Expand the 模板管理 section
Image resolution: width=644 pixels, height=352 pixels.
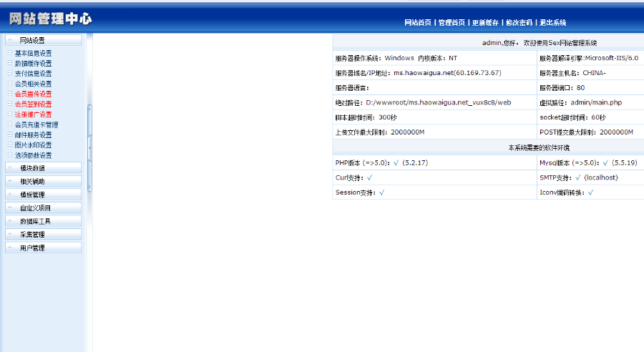click(x=43, y=195)
